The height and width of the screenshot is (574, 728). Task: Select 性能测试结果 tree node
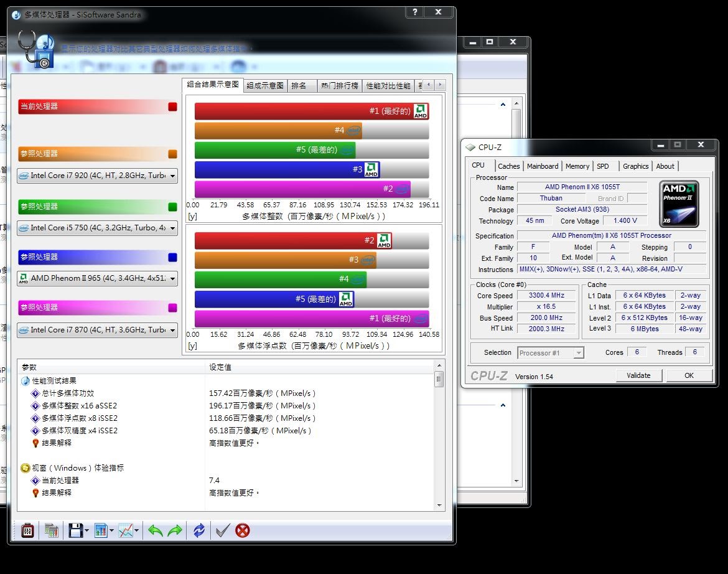pyautogui.click(x=54, y=381)
